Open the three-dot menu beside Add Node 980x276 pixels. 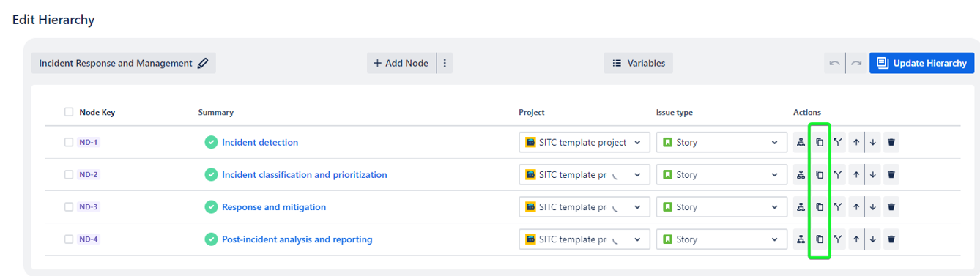(445, 63)
